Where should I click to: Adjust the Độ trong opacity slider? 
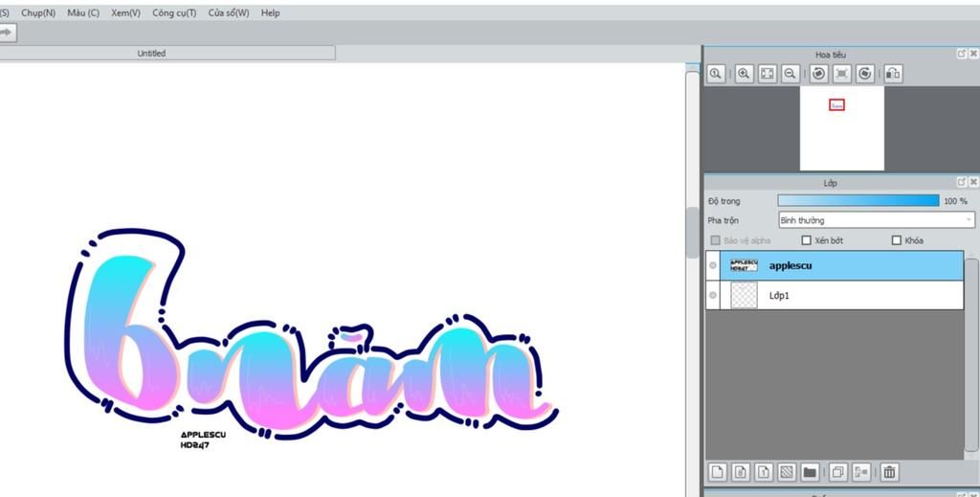858,201
